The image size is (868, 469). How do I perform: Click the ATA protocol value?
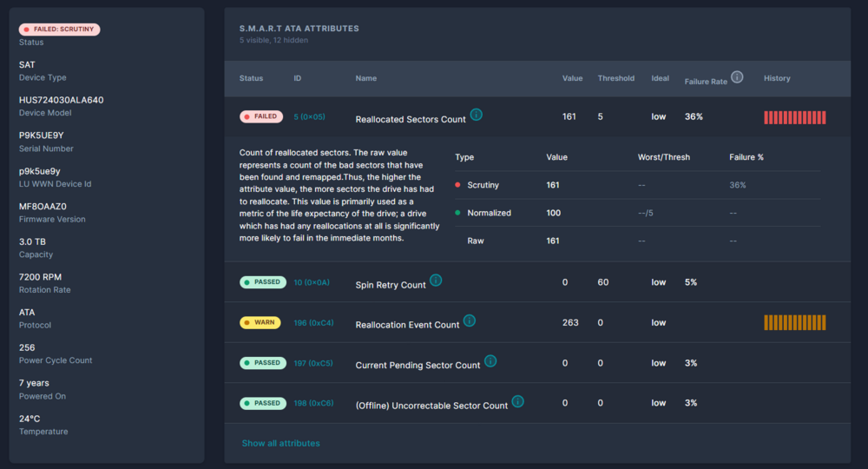click(x=27, y=313)
